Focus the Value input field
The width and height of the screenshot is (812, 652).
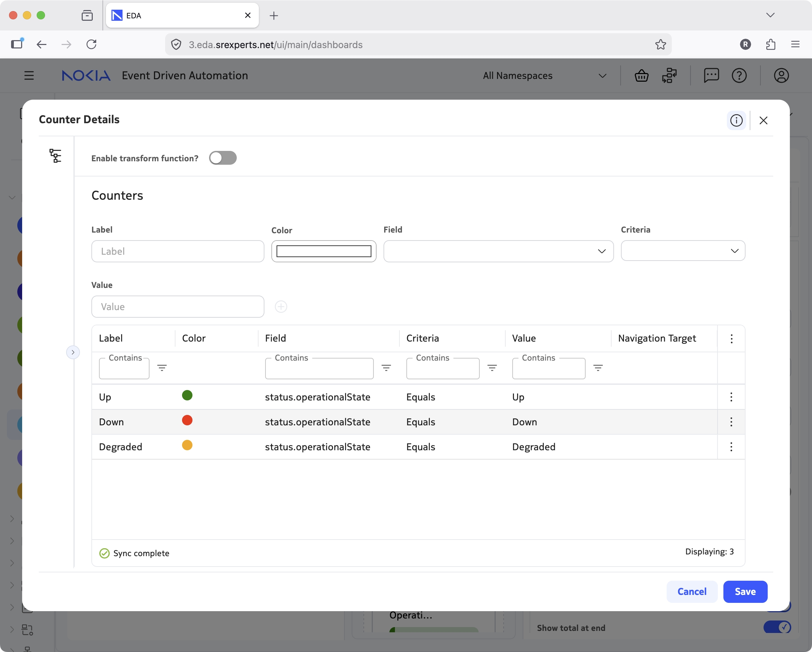(178, 307)
